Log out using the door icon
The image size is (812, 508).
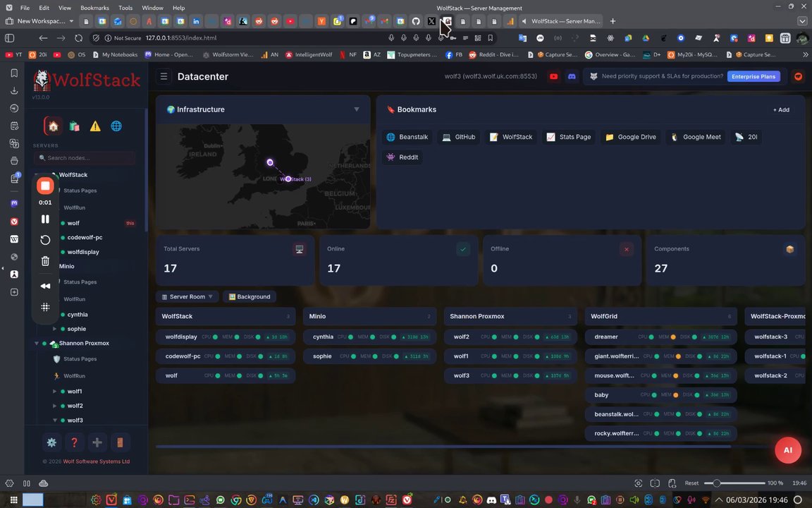[x=120, y=442]
